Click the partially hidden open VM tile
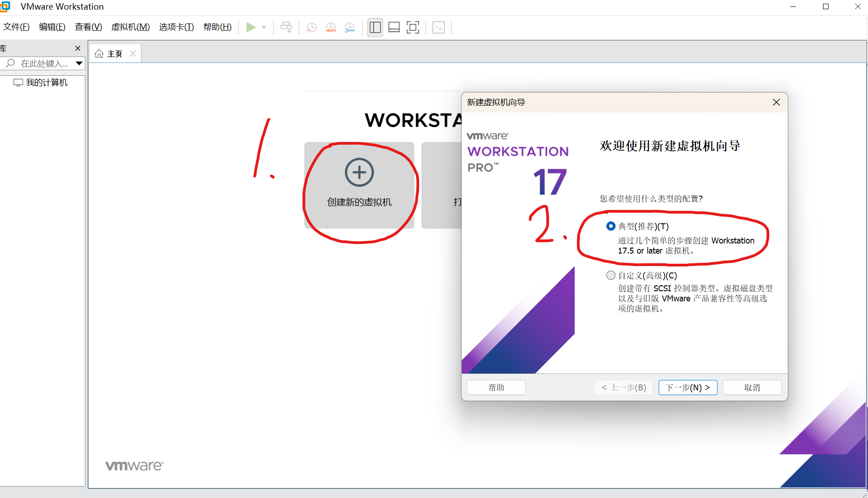The image size is (868, 498). (x=442, y=185)
